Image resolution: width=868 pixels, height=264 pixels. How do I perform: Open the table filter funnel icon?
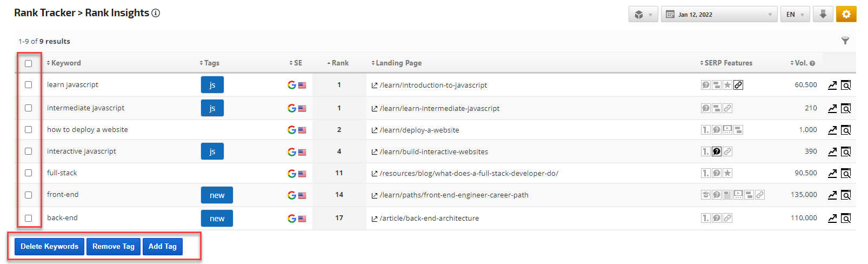pos(845,41)
